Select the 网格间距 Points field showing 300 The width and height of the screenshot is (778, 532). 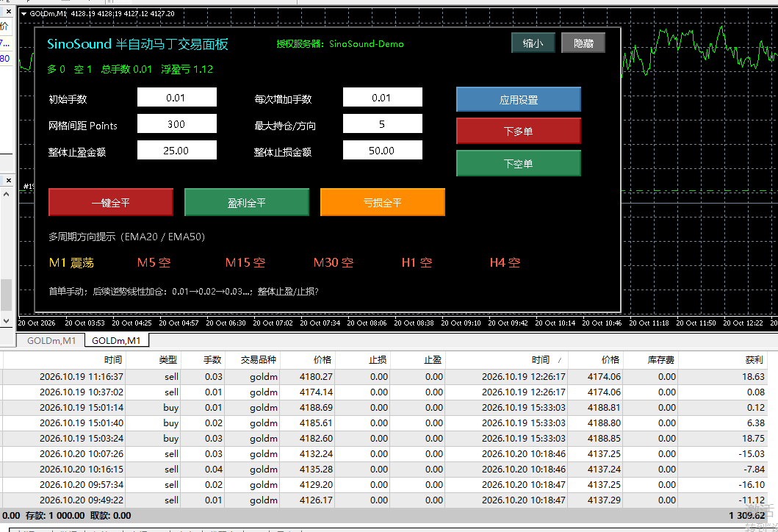point(176,123)
